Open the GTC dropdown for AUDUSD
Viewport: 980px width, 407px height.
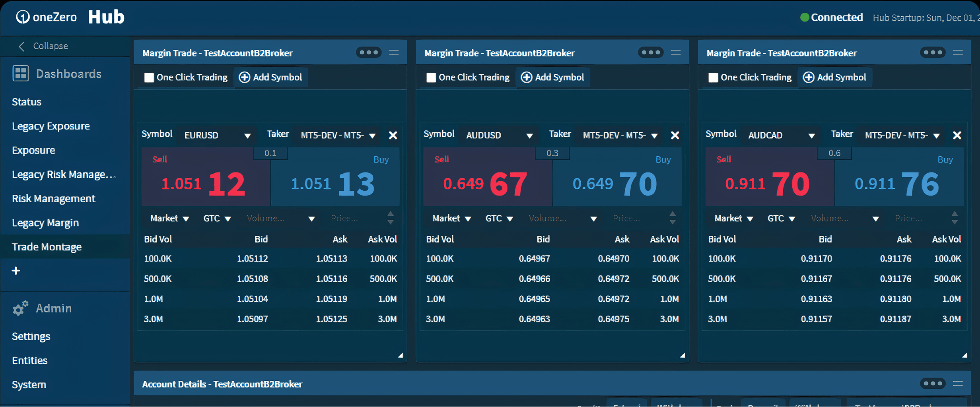pyautogui.click(x=499, y=219)
